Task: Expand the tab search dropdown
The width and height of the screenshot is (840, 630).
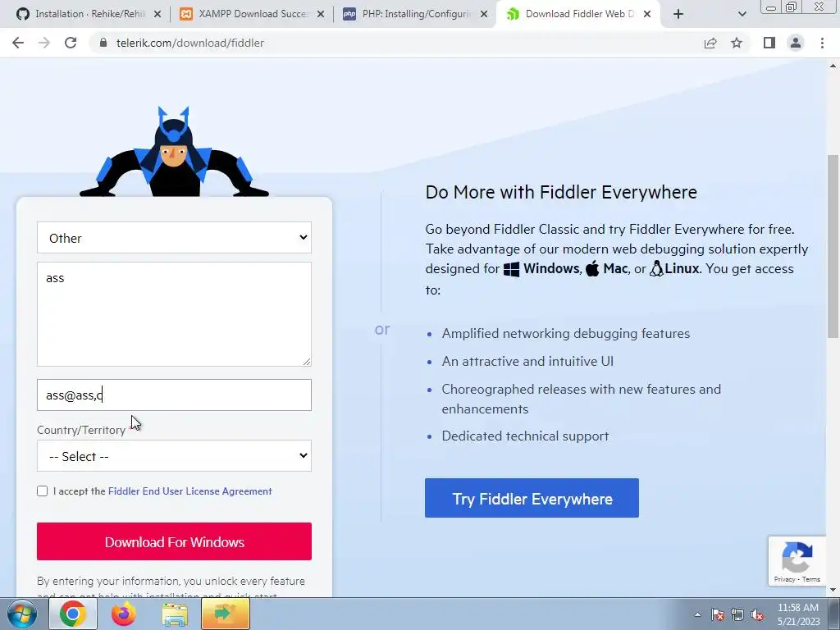Action: 742,14
